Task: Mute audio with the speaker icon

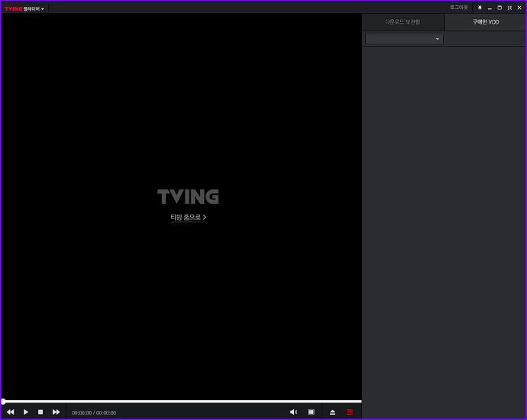Action: [x=293, y=412]
